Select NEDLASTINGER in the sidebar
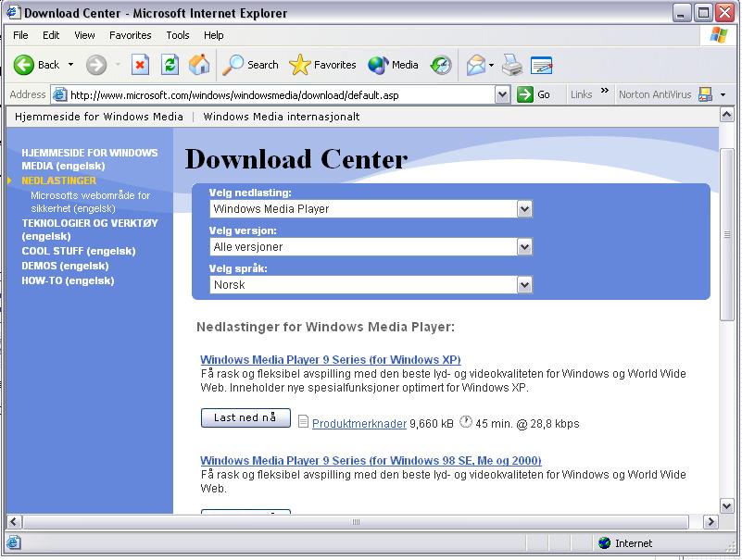The height and width of the screenshot is (560, 742). tap(58, 180)
